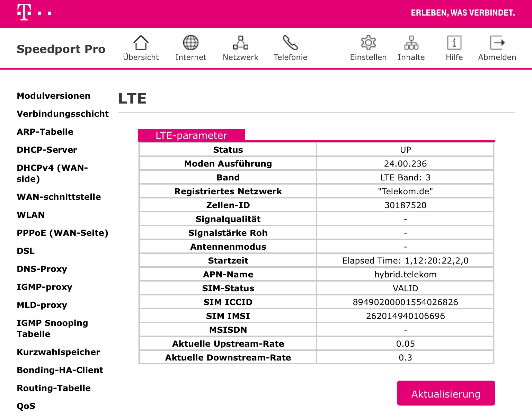The image size is (532, 418).
Task: Open DHCPv4 (WAN-side) in sidebar
Action: pos(52,173)
